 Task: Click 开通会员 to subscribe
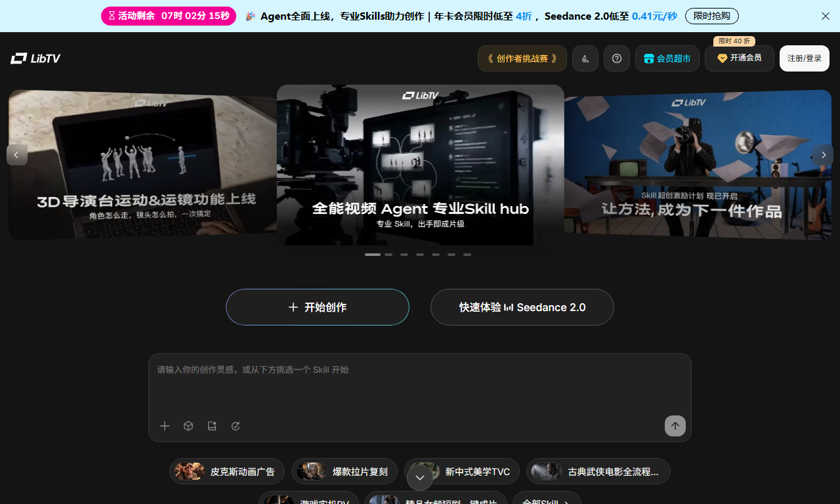[x=740, y=58]
